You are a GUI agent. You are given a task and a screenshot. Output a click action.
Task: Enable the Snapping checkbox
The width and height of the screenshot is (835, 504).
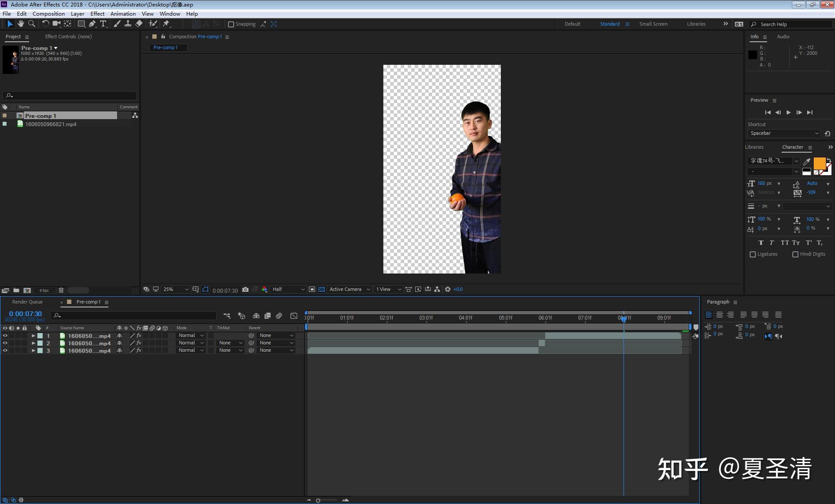click(x=231, y=24)
